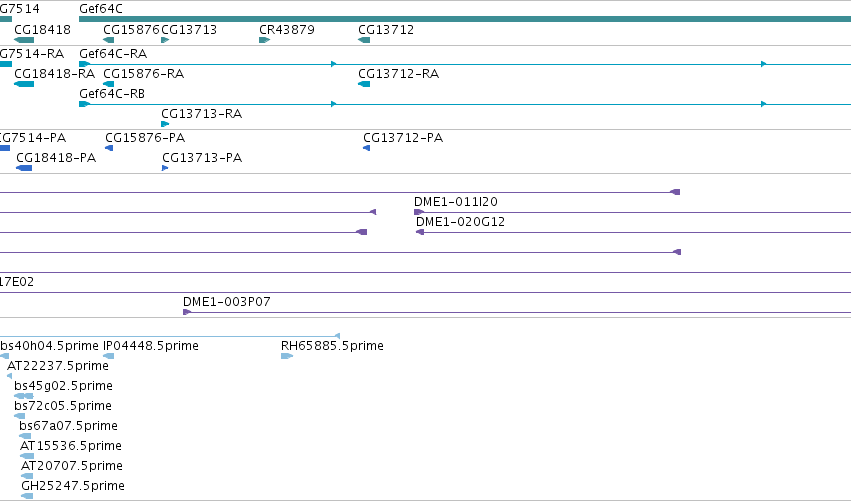The height and width of the screenshot is (501, 851).
Task: Click the CG18418 gene glyph
Action: 24,40
